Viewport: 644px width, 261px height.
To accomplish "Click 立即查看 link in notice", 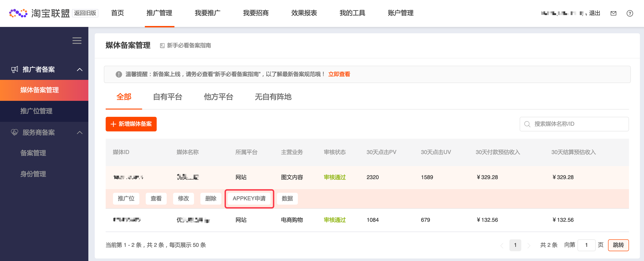I will pyautogui.click(x=339, y=74).
